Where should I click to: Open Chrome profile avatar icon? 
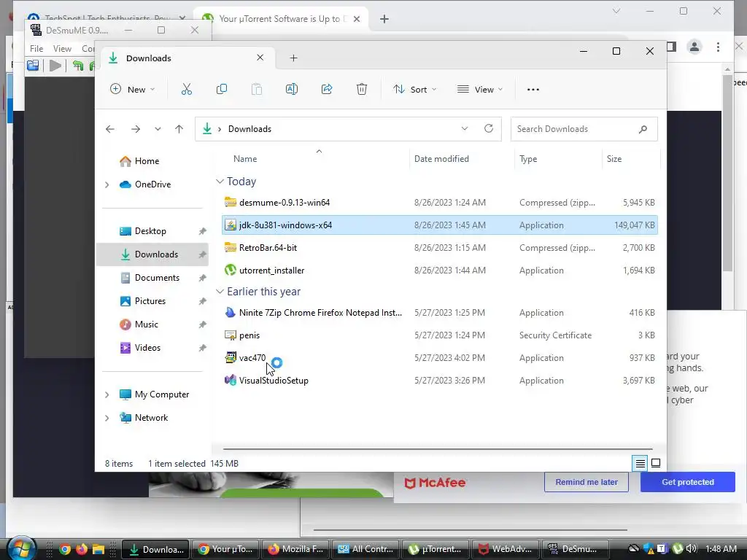coord(694,47)
